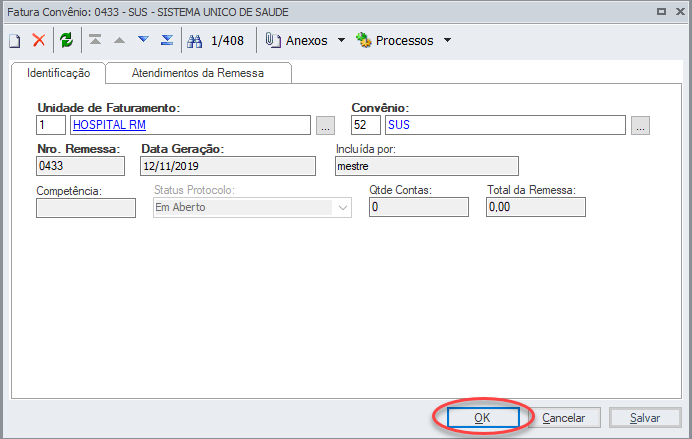Expand the Status Protocolo dropdown
This screenshot has height=439, width=692.
coord(343,208)
